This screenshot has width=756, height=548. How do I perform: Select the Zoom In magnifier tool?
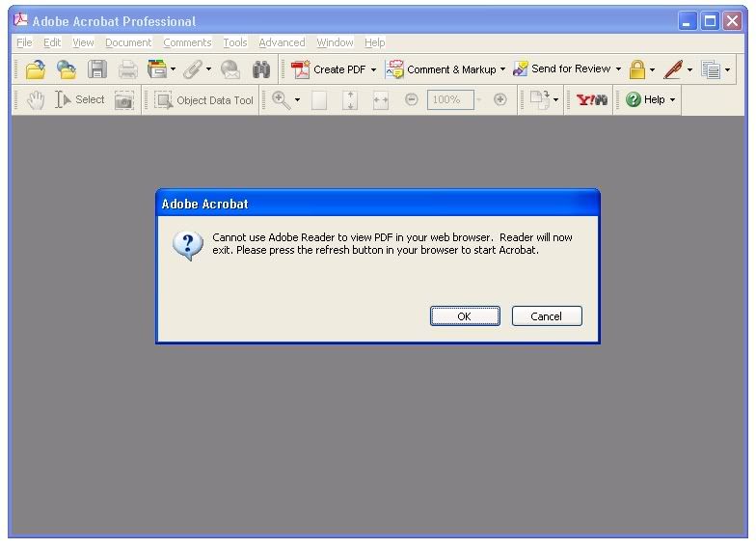[282, 100]
